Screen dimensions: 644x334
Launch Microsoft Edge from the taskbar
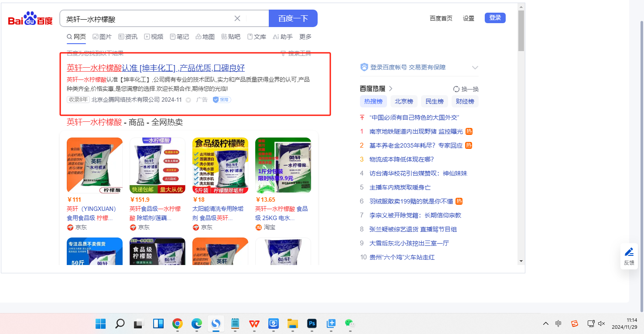196,324
